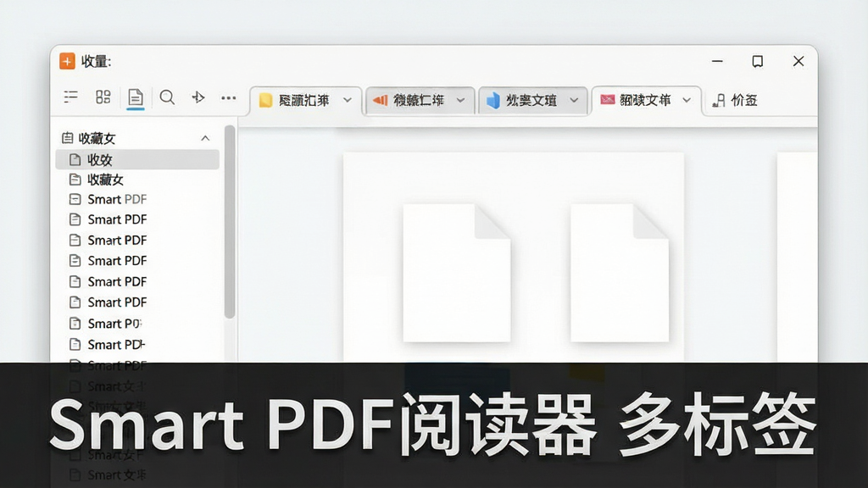The height and width of the screenshot is (488, 868).
Task: Click the arrow icon left of the ellipsis
Action: pos(198,97)
